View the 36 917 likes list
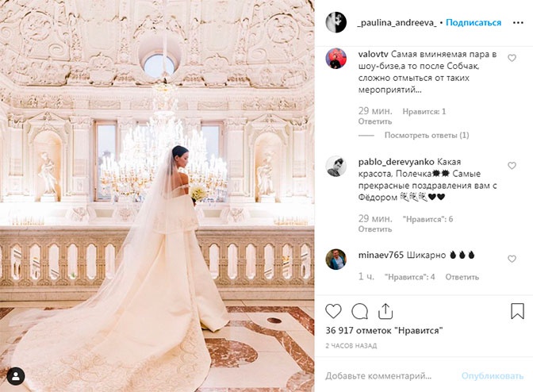The height and width of the screenshot is (392, 533). (384, 330)
